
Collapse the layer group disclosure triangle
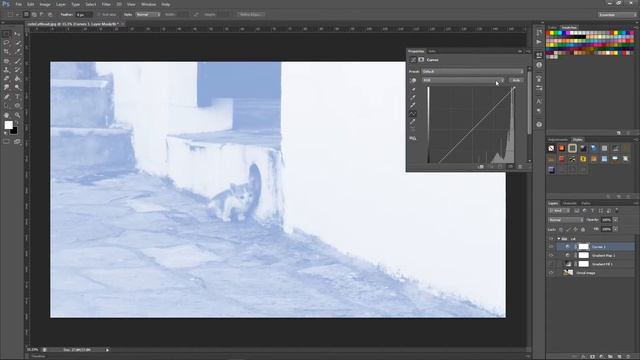click(x=558, y=239)
